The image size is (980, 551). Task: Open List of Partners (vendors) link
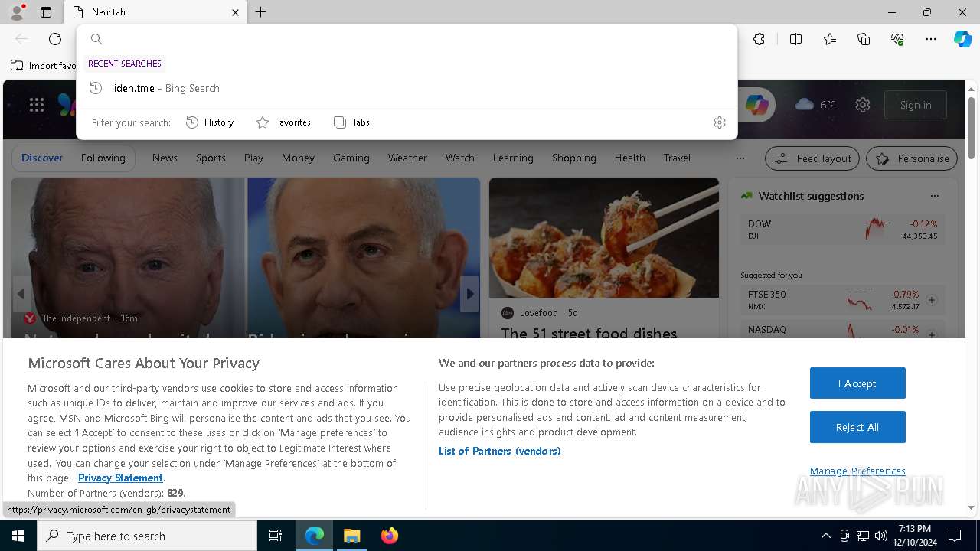point(500,451)
